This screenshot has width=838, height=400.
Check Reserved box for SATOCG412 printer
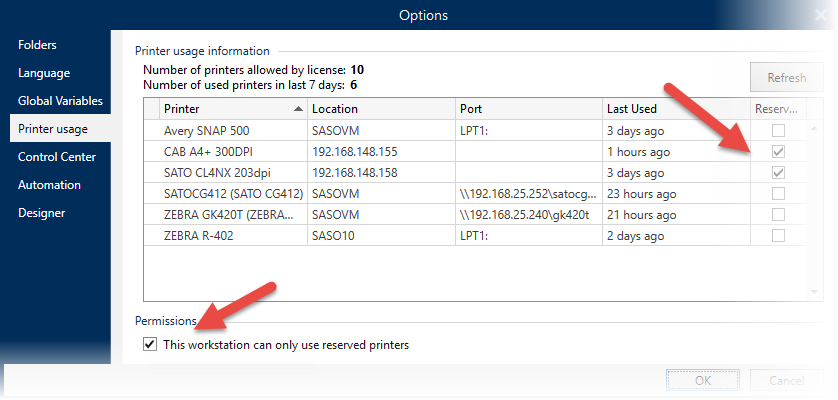pos(778,194)
